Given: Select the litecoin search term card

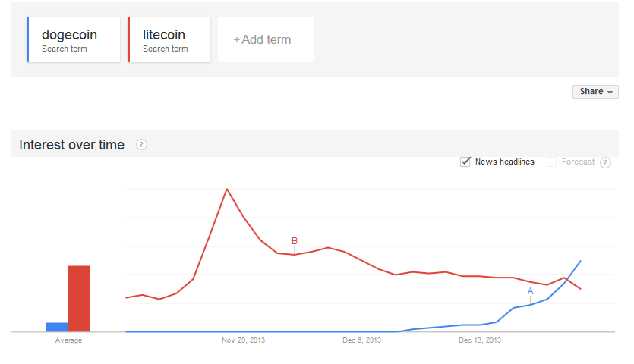Looking at the screenshot, I should pyautogui.click(x=169, y=39).
